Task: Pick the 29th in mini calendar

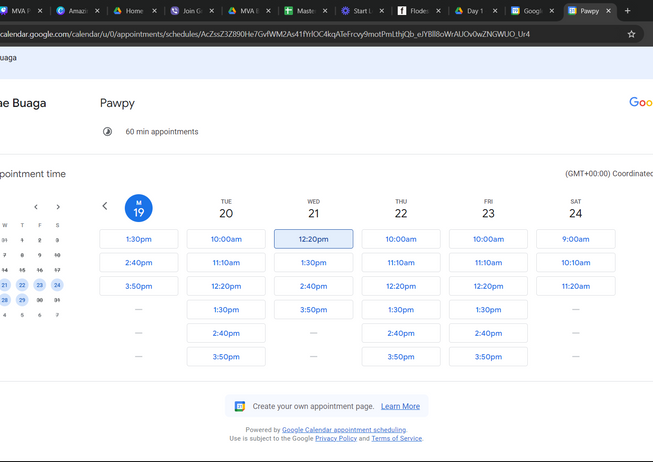Action: click(22, 300)
